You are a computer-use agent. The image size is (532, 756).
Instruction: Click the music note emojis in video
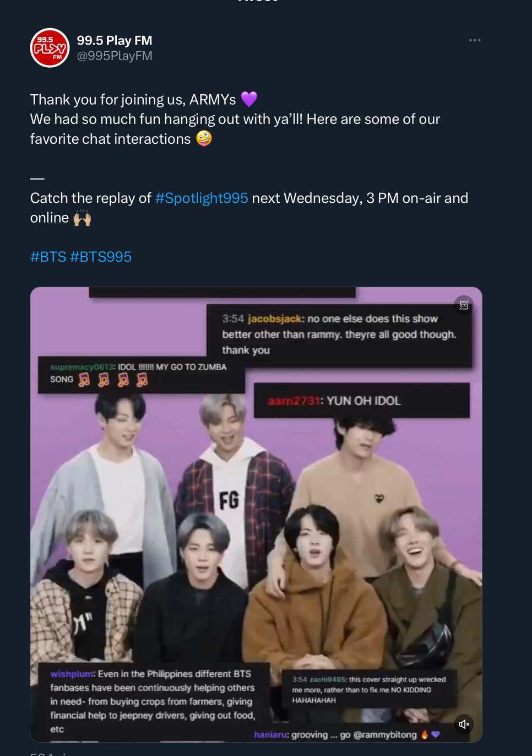coord(113,380)
